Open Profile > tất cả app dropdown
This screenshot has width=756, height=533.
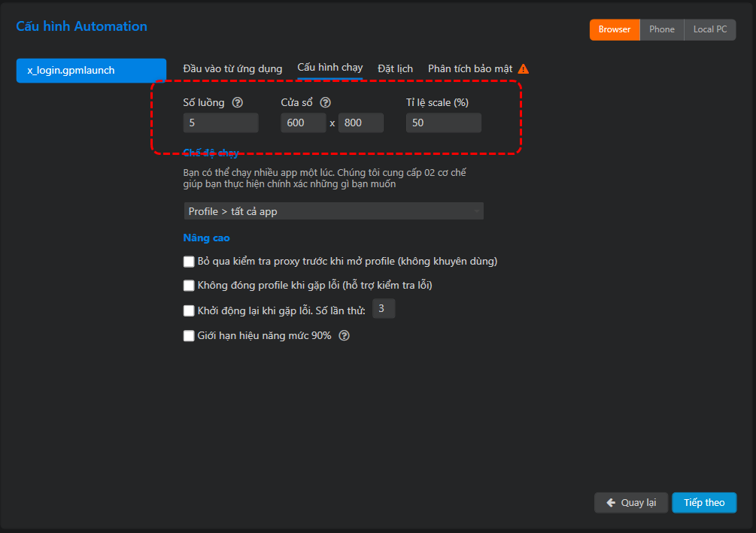pos(333,211)
